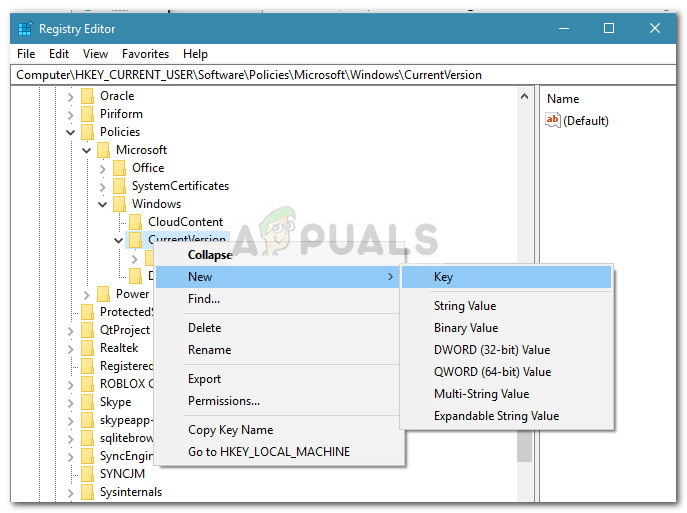Expand the Office tree node

[x=102, y=168]
